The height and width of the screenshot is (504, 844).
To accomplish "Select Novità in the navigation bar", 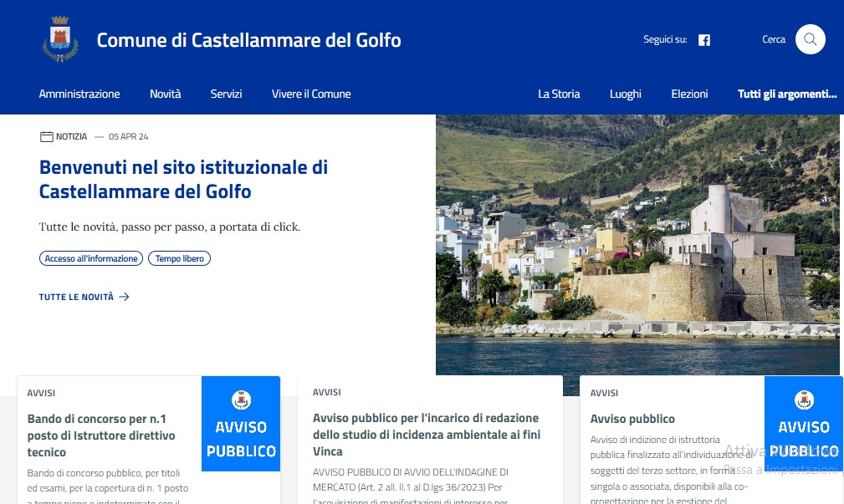I will pyautogui.click(x=165, y=94).
